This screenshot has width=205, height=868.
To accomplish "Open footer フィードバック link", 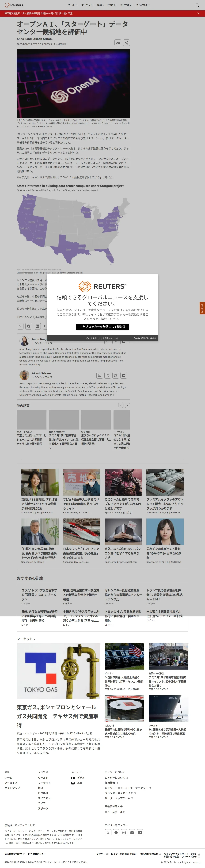I will point(191,856).
